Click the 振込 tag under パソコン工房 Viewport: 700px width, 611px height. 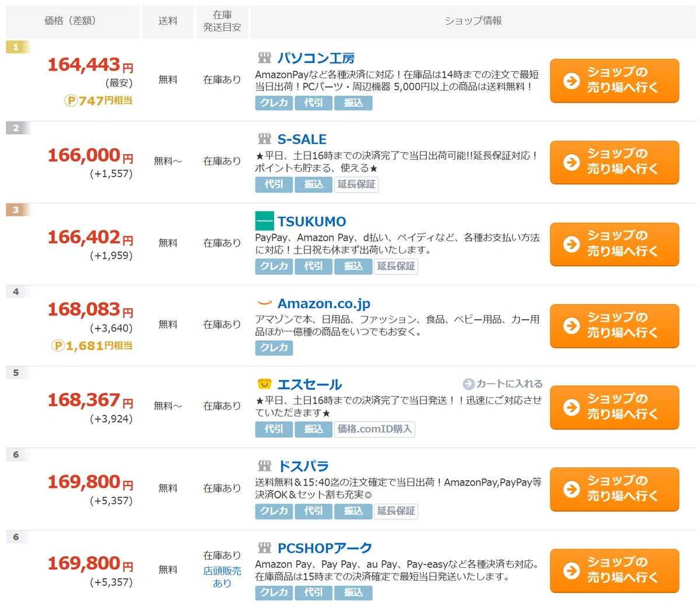click(x=353, y=103)
